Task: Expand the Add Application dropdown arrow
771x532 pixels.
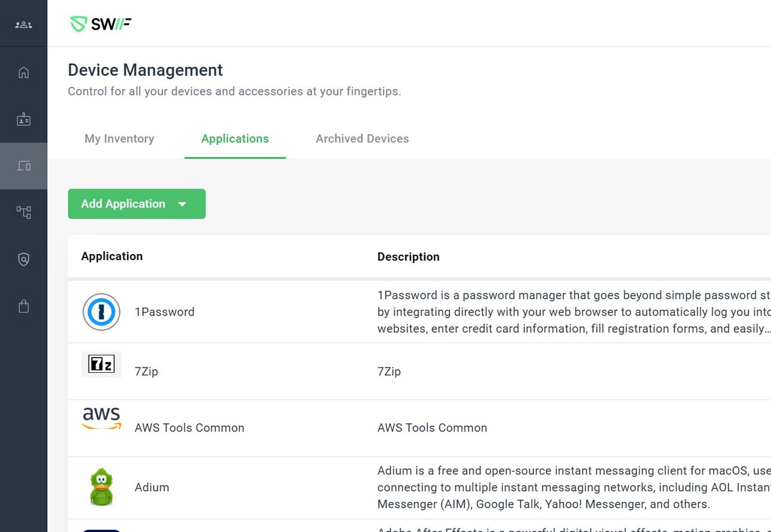Action: [x=183, y=204]
